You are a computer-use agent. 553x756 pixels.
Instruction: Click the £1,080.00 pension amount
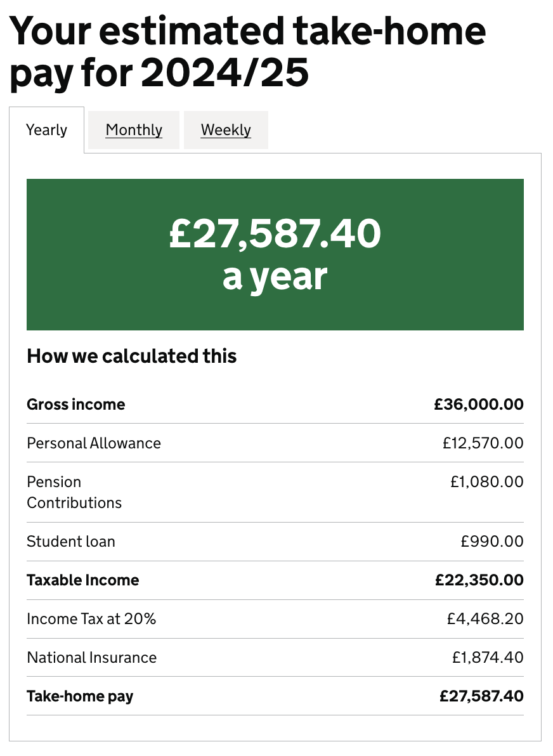tap(487, 482)
